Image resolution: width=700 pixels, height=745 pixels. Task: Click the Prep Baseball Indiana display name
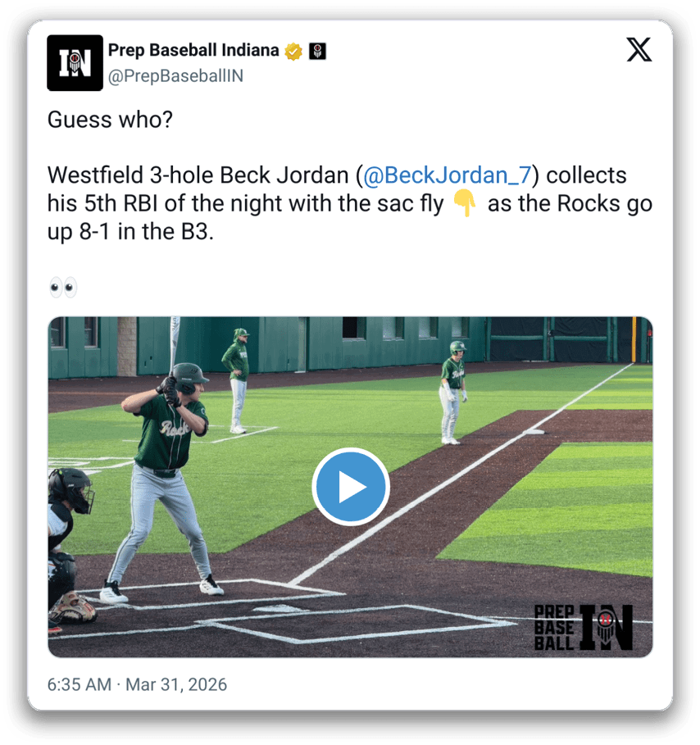tap(193, 50)
